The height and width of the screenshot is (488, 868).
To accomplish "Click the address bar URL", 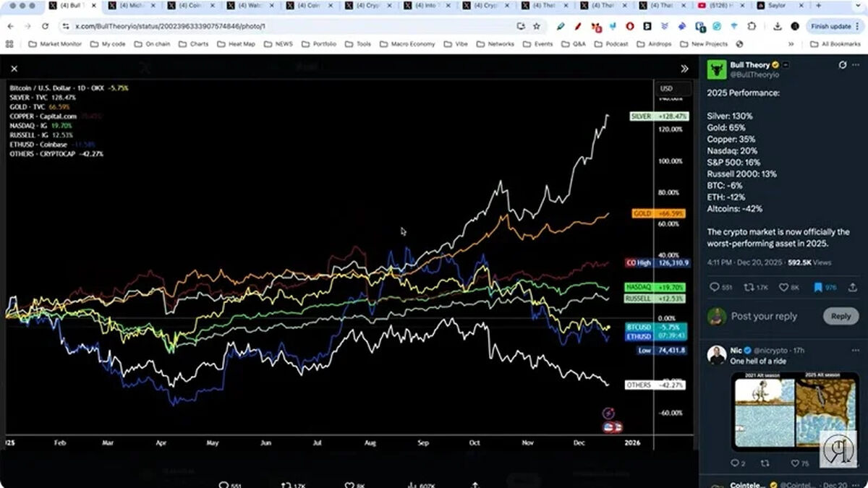I will tap(171, 26).
